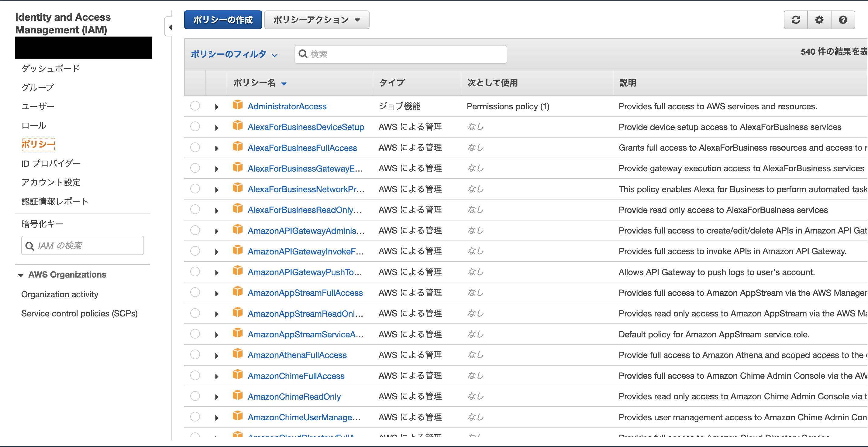Click the ジョブ機能 type cell
This screenshot has width=868, height=447.
click(x=400, y=106)
